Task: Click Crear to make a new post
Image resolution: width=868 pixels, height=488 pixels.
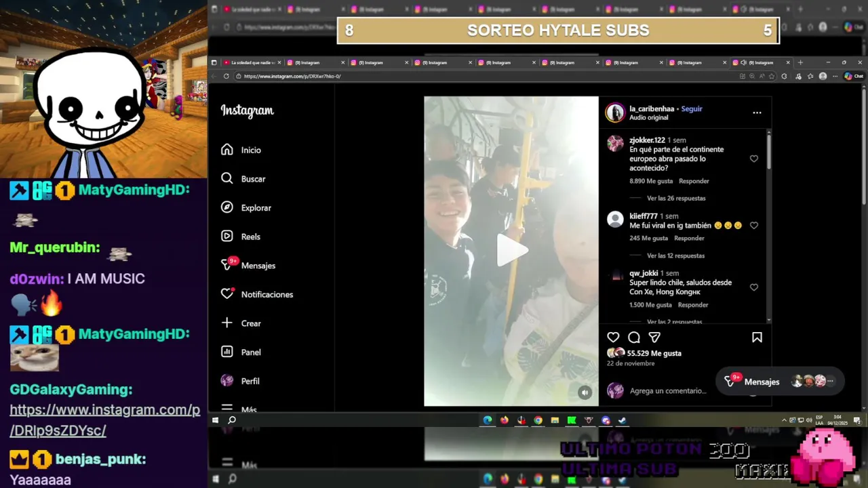Action: click(x=241, y=323)
